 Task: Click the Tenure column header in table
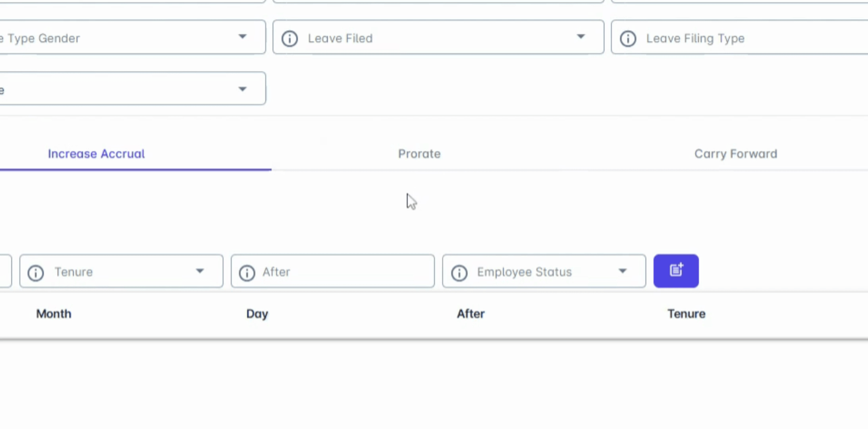[686, 314]
